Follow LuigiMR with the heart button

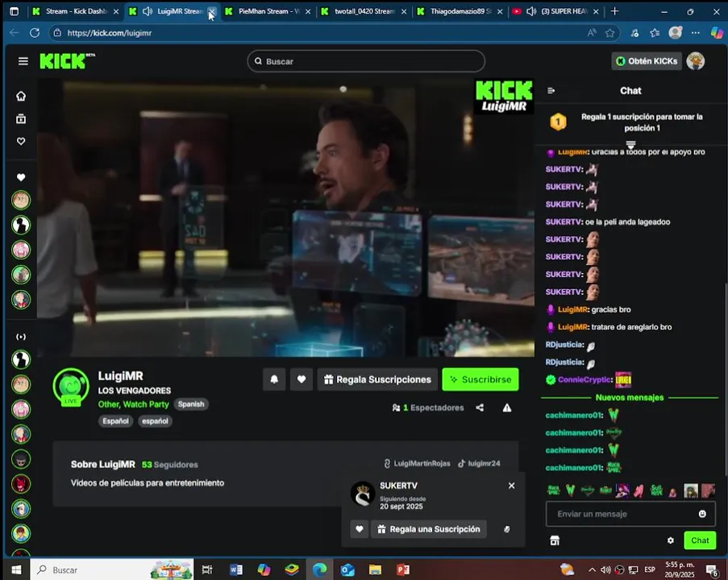click(302, 379)
